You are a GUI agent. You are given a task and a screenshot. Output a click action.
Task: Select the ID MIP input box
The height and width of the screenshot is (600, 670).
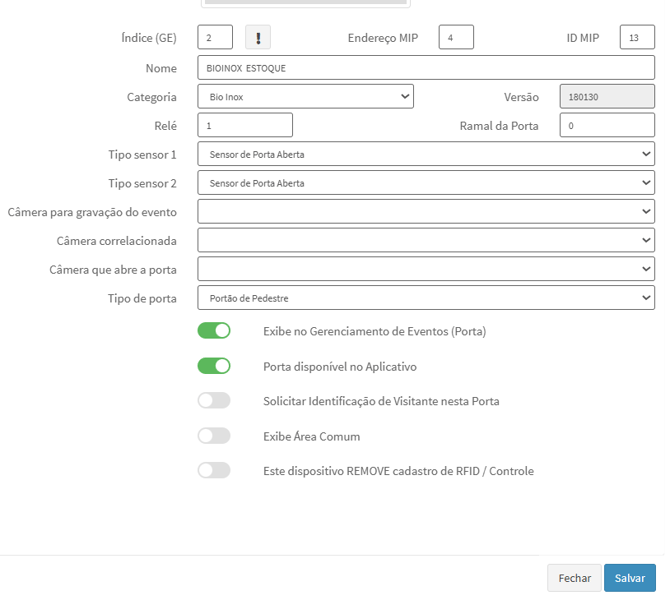tap(636, 38)
